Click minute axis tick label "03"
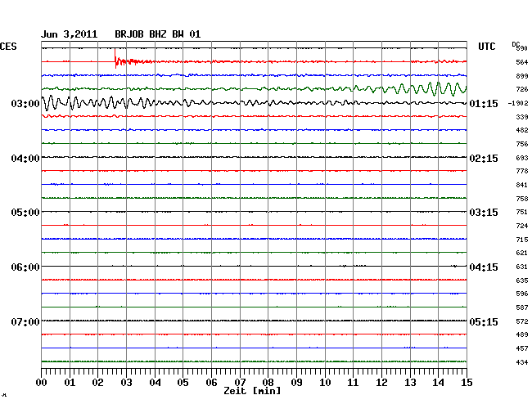This screenshot has height=404, width=532. click(127, 383)
